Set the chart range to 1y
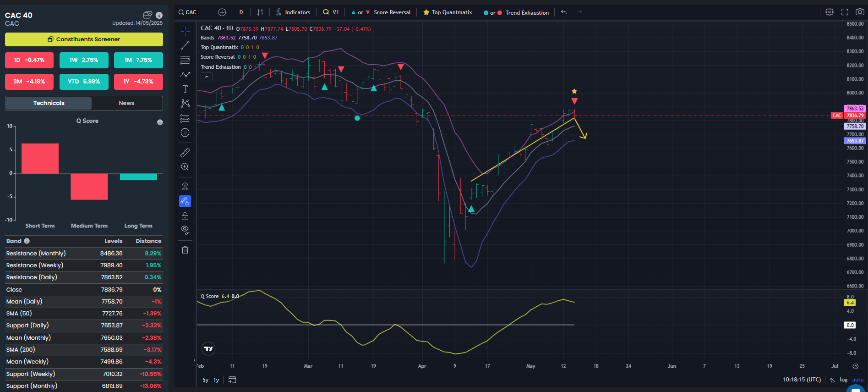Image resolution: width=868 pixels, height=392 pixels. point(216,380)
